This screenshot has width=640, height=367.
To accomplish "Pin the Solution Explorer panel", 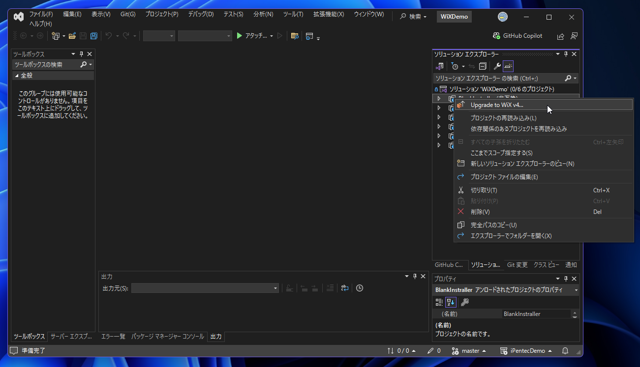I will tap(566, 54).
